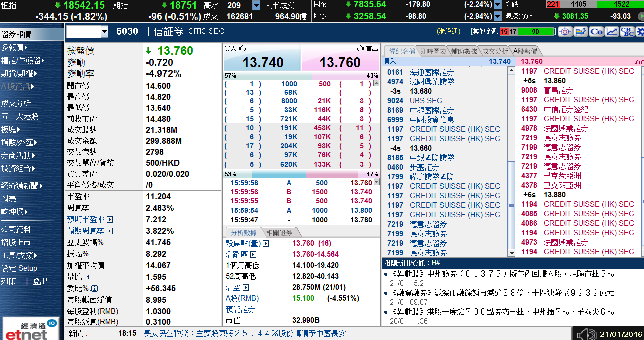This screenshot has height=340, width=644.
Task: Open 公司資料 in the sidebar
Action: click(16, 229)
